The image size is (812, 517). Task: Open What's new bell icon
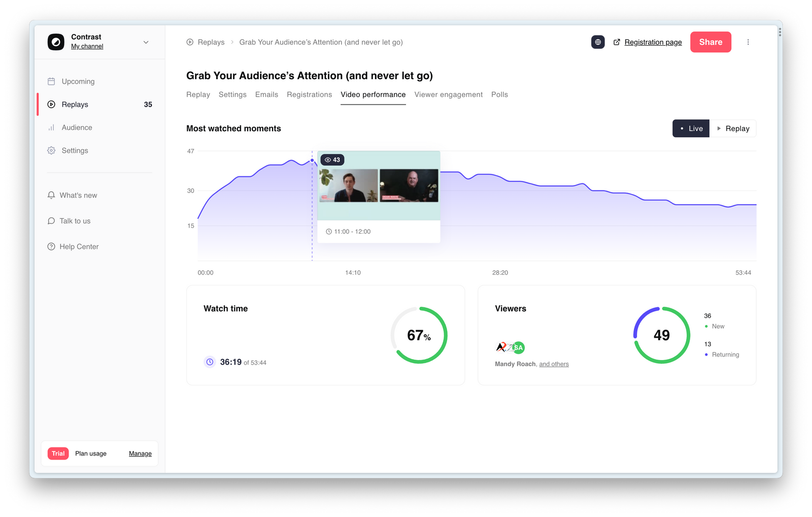(51, 195)
